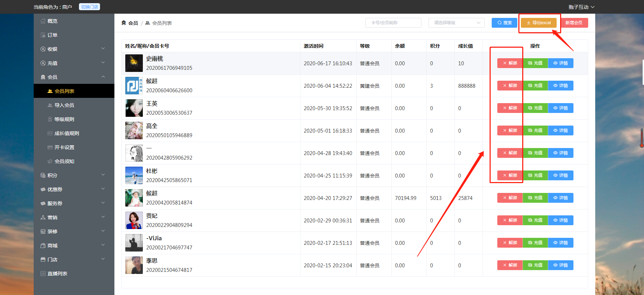
Task: Click 充值 for member 史雨桃
Action: pyautogui.click(x=535, y=63)
